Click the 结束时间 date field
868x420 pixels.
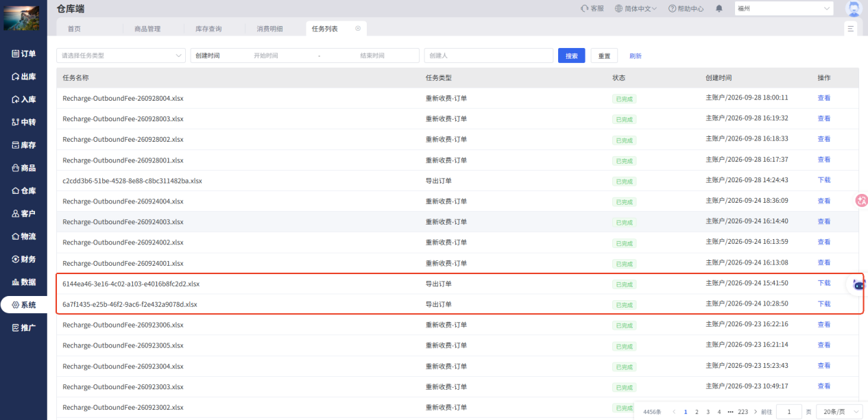(372, 55)
